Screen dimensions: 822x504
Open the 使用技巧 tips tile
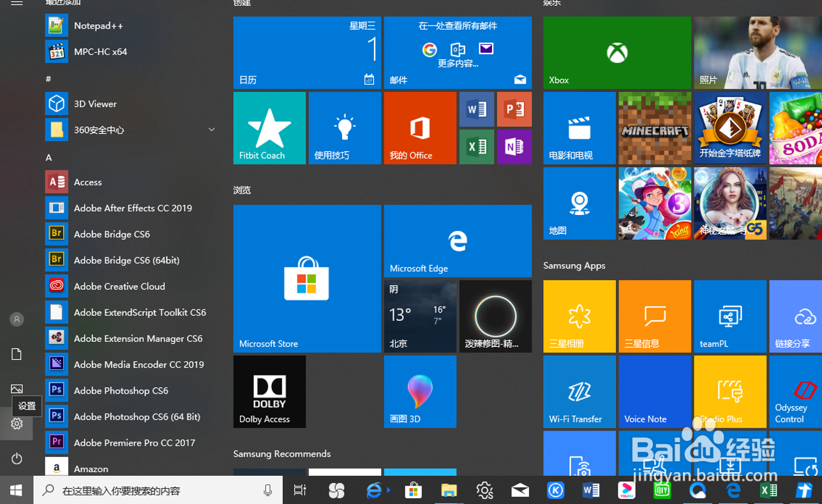pyautogui.click(x=345, y=128)
